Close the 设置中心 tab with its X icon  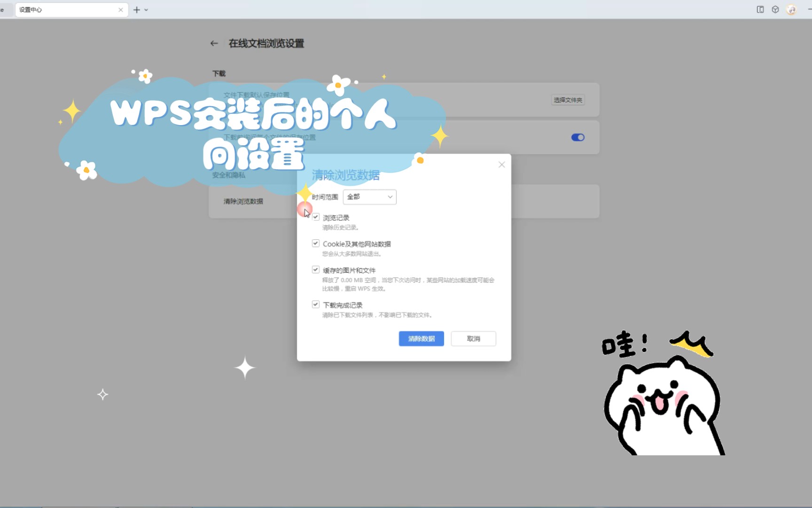coord(121,9)
